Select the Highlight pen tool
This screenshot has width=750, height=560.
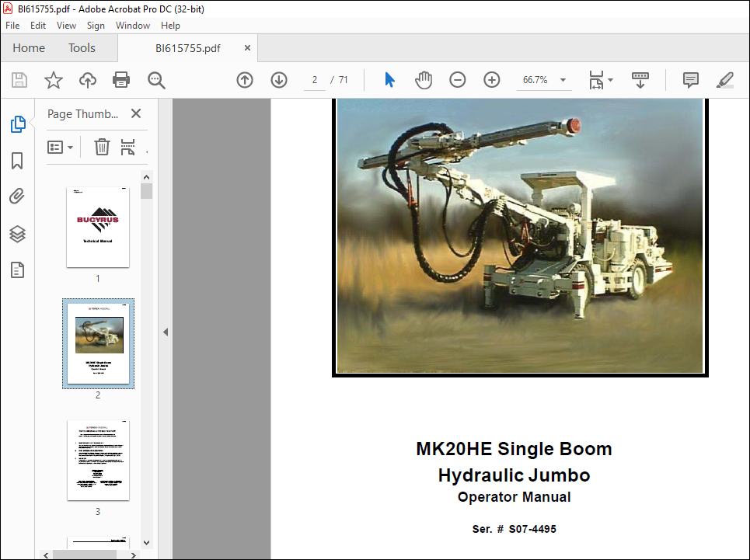[x=725, y=80]
